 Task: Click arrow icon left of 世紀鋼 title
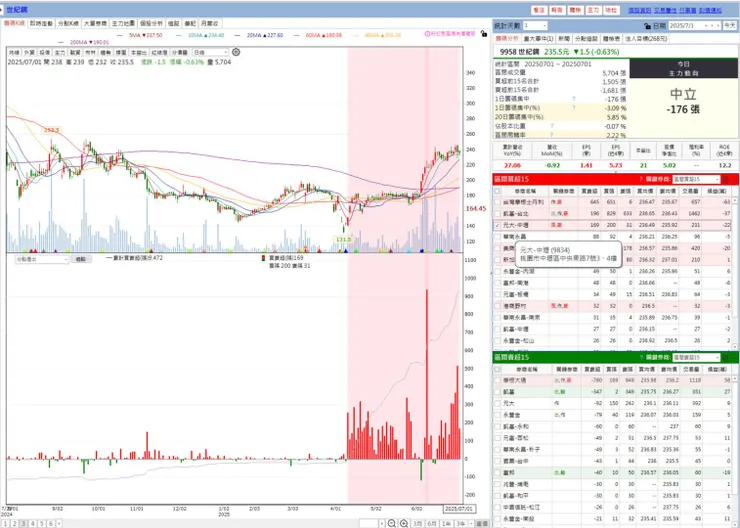2,10
